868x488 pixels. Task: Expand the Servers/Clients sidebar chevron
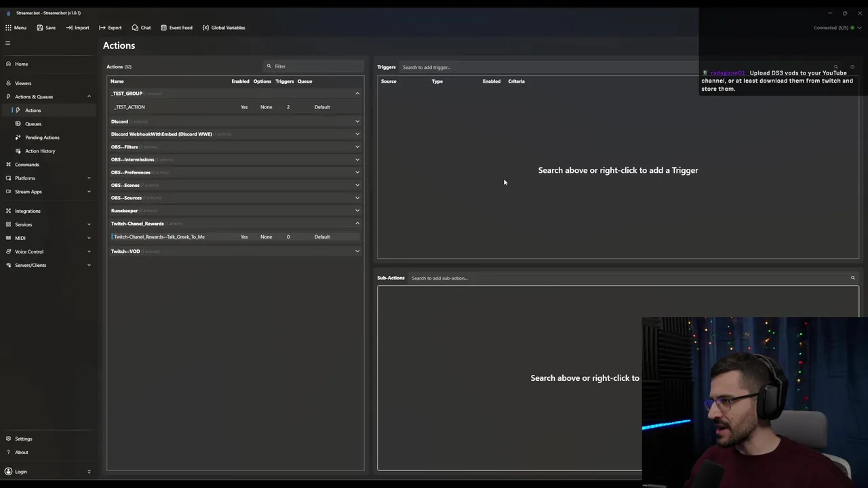(x=89, y=265)
